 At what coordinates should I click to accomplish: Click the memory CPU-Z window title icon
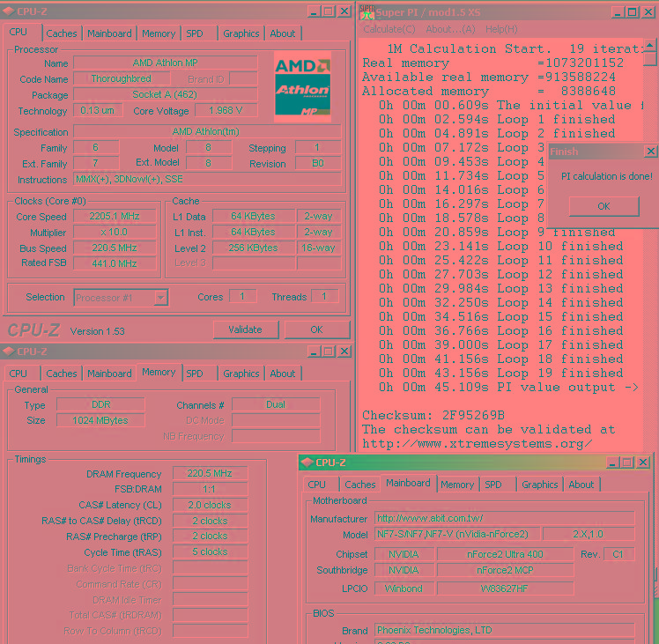(x=8, y=351)
